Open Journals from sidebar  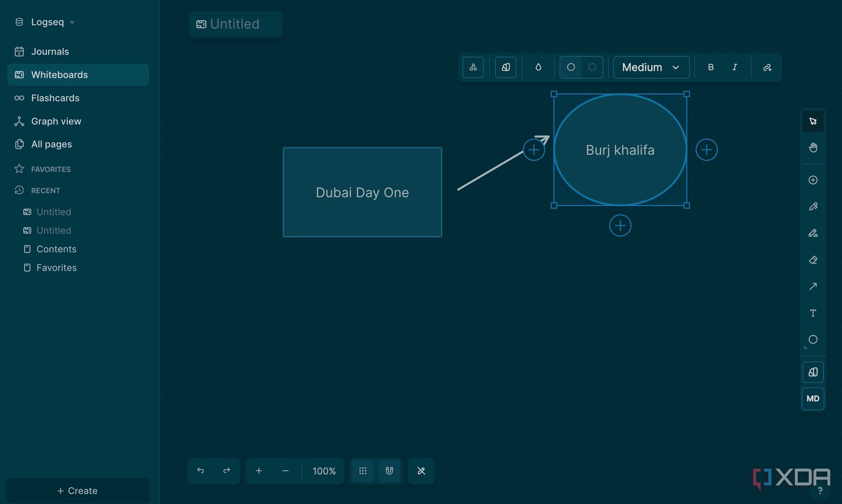[50, 51]
